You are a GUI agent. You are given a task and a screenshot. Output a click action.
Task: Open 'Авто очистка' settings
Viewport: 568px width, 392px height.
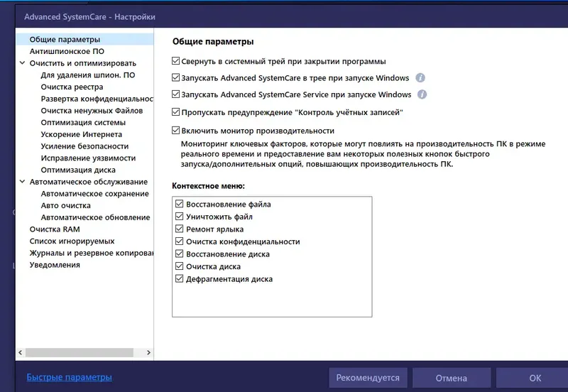coord(65,205)
